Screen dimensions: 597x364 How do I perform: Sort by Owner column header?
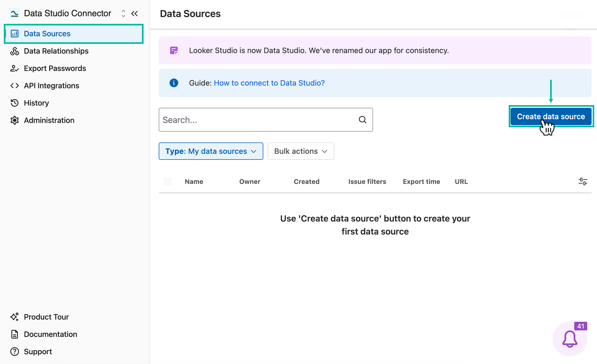tap(250, 182)
